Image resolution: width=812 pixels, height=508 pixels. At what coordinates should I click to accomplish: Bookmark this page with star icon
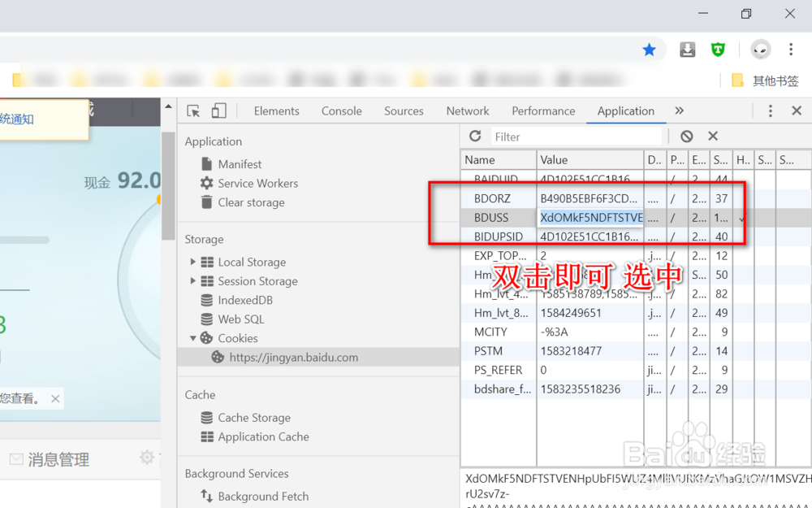pos(649,50)
